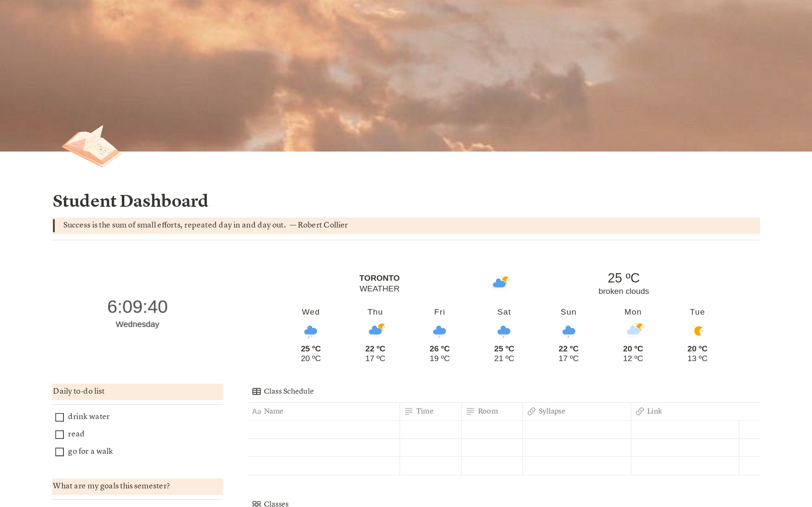Click the link icon beside the Link column
This screenshot has width=812, height=507.
click(640, 411)
